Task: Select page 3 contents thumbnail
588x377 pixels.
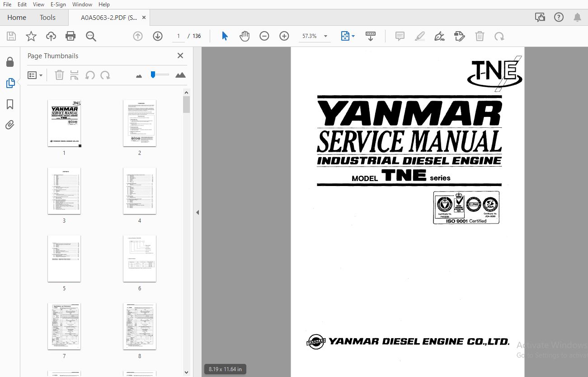Action: (x=64, y=191)
